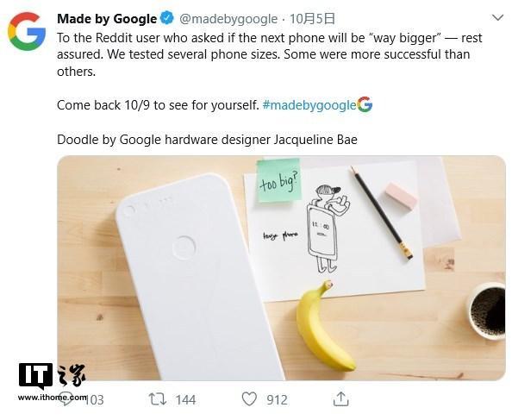The height and width of the screenshot is (420, 512).
Task: Like the tweet with heart icon
Action: point(249,399)
